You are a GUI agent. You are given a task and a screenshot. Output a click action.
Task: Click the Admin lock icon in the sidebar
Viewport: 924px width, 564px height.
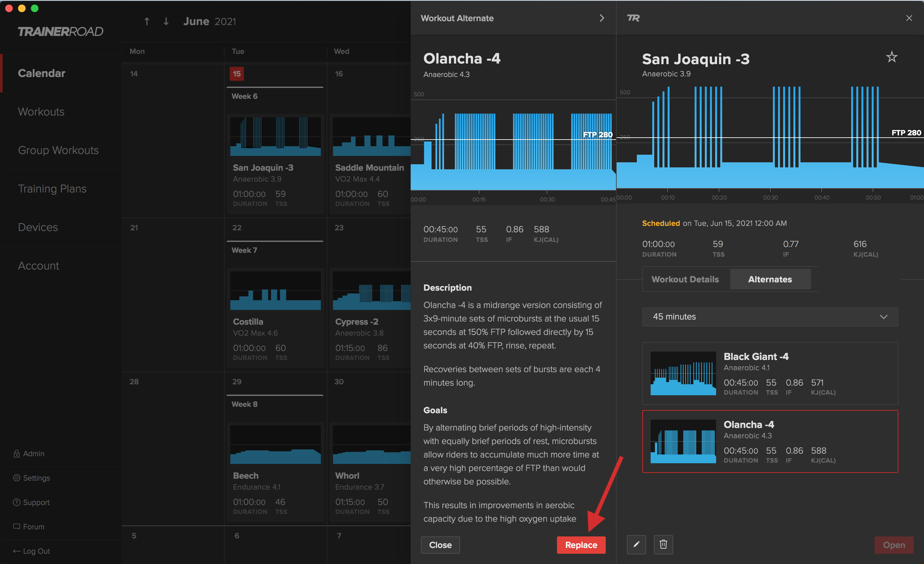[x=16, y=453]
